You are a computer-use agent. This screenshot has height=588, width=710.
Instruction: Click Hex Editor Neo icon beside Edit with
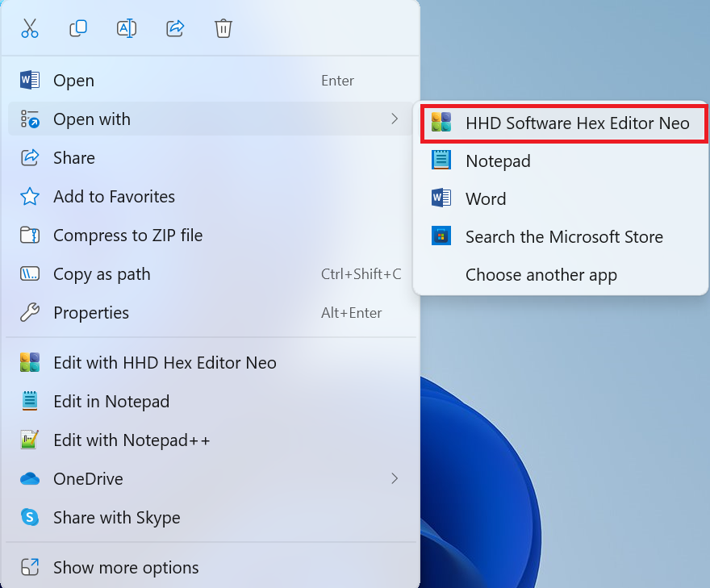(x=30, y=362)
